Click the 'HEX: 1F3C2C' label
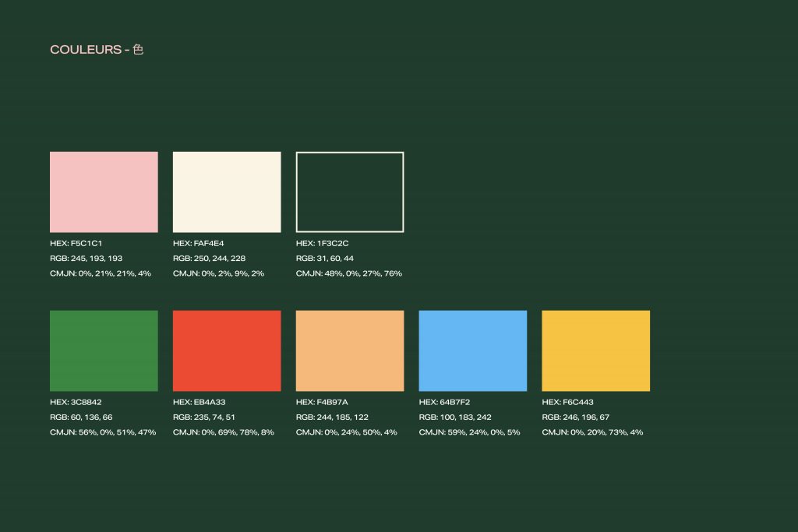This screenshot has width=798, height=532. (x=323, y=244)
